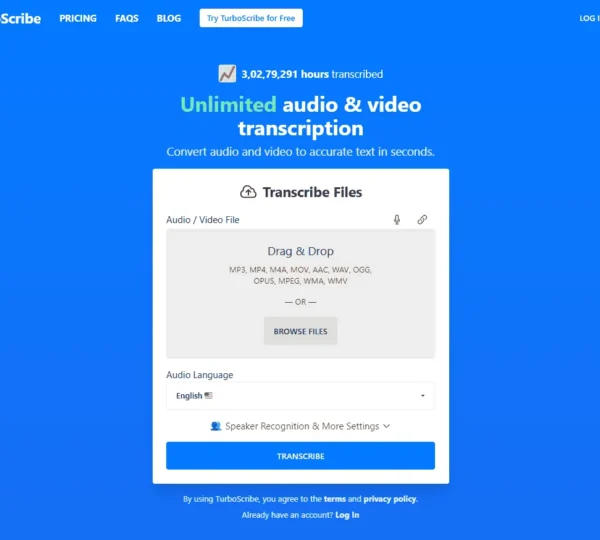Viewport: 600px width, 540px height.
Task: Click the chevron next to More Settings
Action: coord(386,426)
